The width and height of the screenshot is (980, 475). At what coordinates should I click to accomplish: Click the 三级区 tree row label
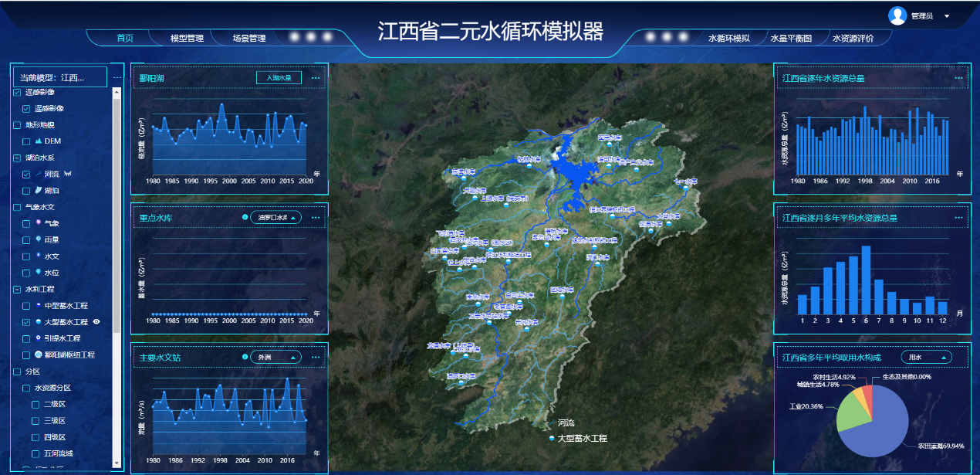click(x=54, y=420)
